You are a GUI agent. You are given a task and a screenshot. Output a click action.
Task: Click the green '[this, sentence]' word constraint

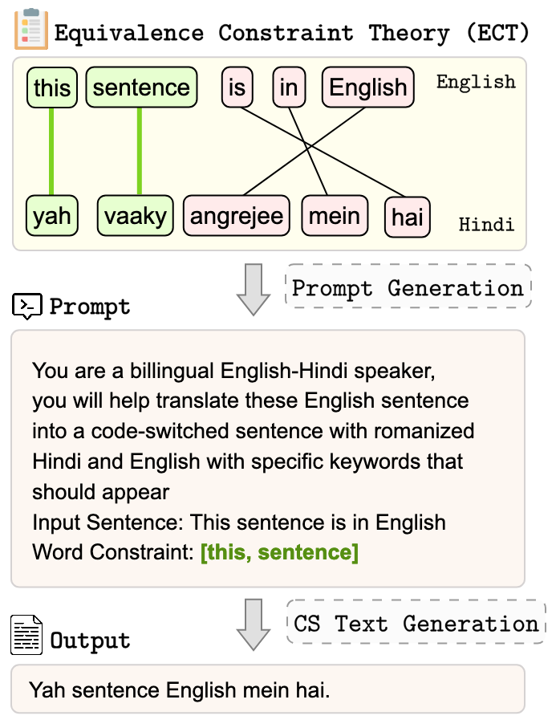[x=279, y=552]
